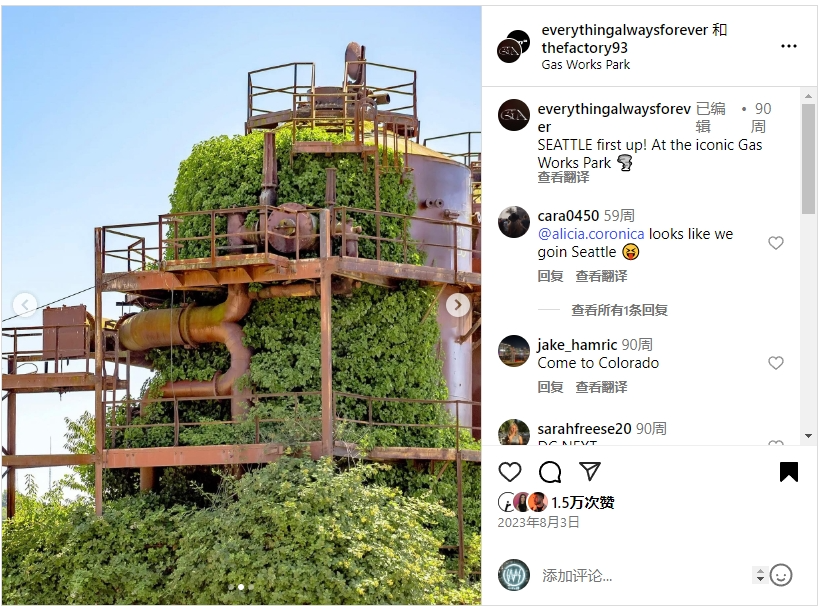
Task: Like cara0450's comment
Action: [x=776, y=243]
